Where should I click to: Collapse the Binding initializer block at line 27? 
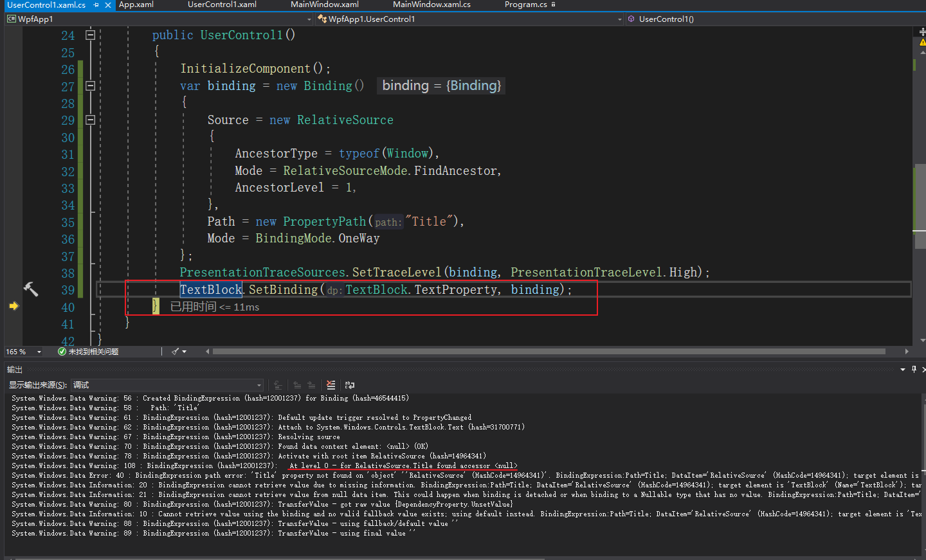point(91,86)
